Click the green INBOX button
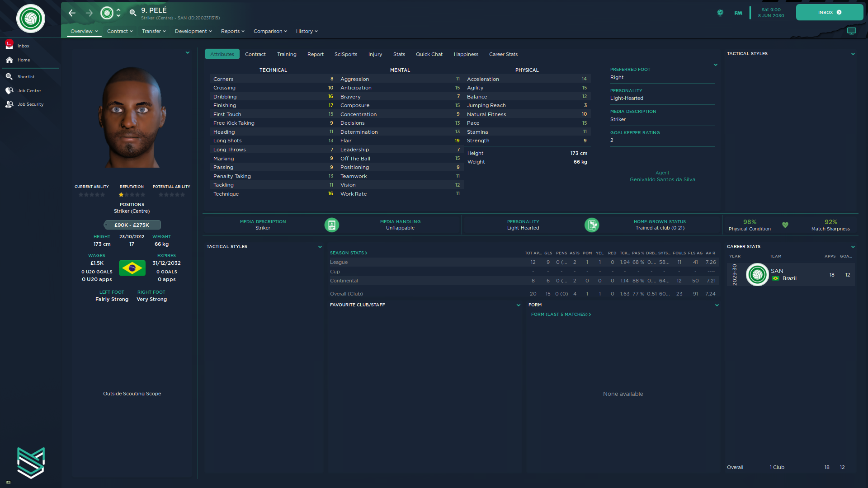 pyautogui.click(x=829, y=13)
